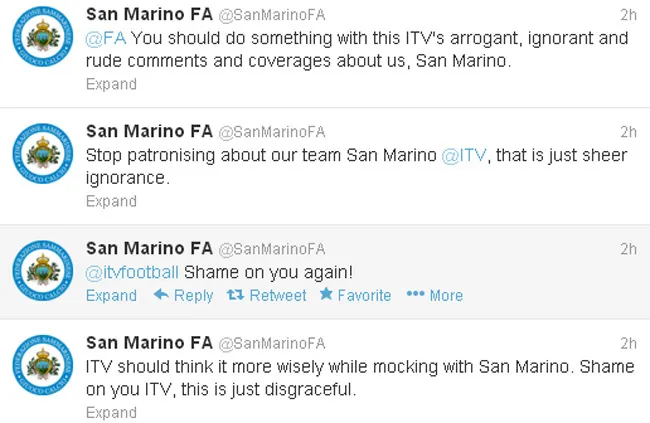
Task: Open the @ITV mention link
Action: 463,156
